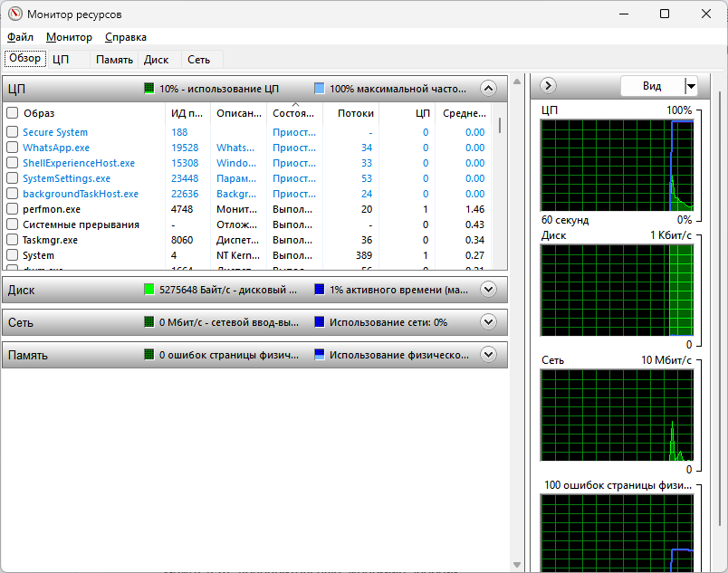Click the network I/O indicator icon

(149, 322)
